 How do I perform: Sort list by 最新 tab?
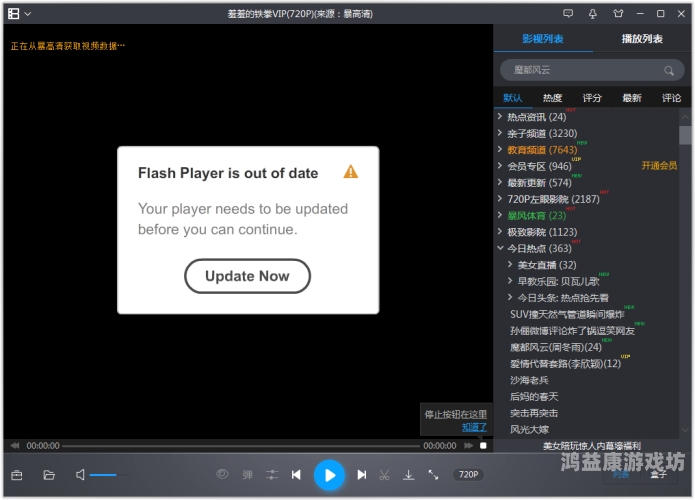tap(632, 98)
